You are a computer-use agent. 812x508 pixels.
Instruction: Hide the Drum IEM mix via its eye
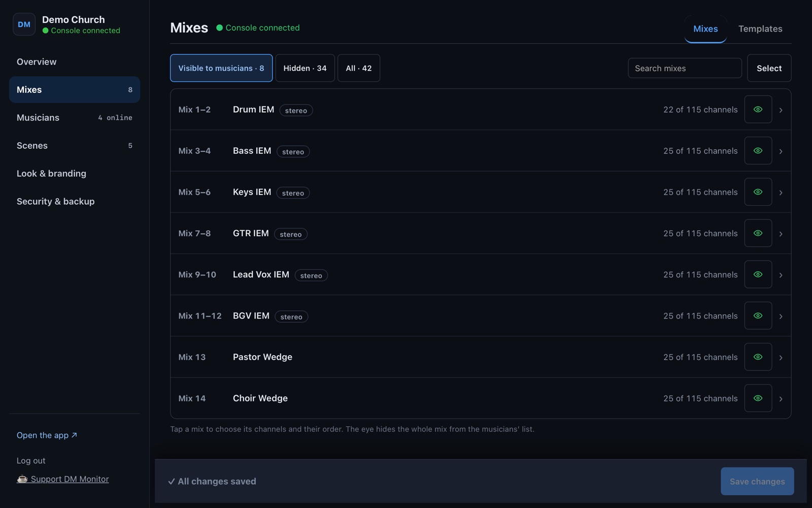(x=758, y=109)
